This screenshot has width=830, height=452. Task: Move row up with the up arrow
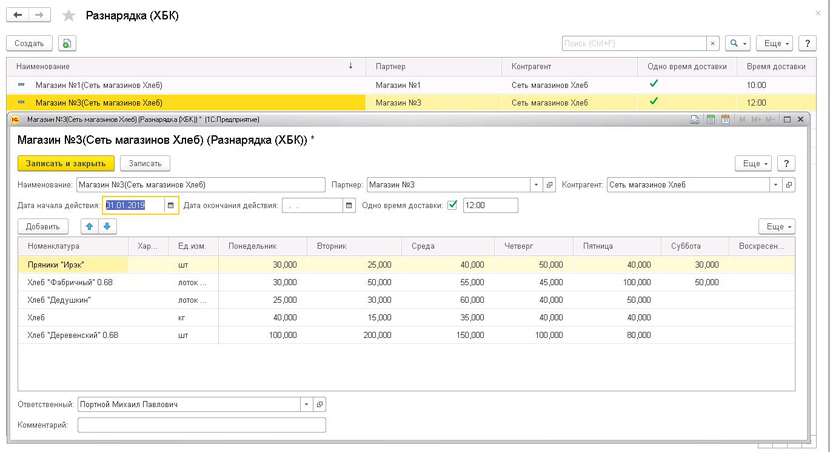tap(89, 227)
